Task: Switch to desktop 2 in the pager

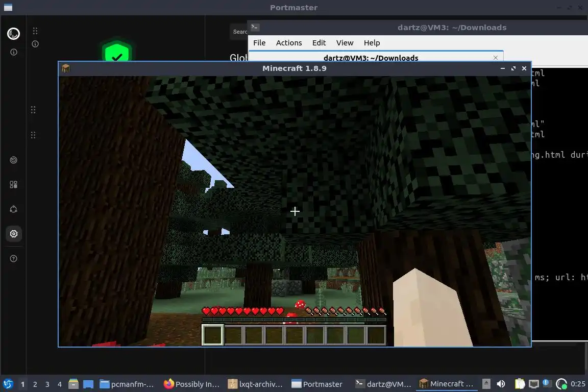Action: pos(35,384)
